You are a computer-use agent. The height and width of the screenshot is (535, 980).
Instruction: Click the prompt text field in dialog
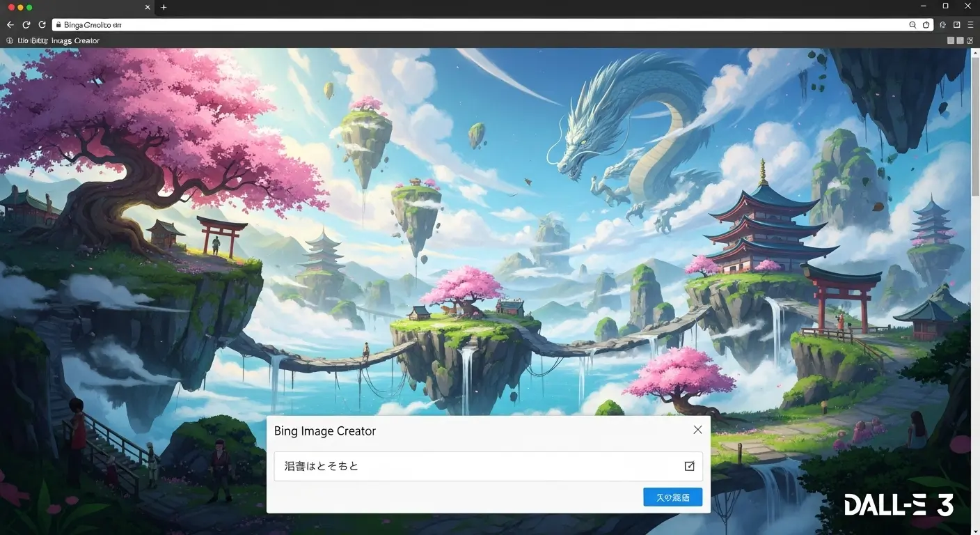473,466
